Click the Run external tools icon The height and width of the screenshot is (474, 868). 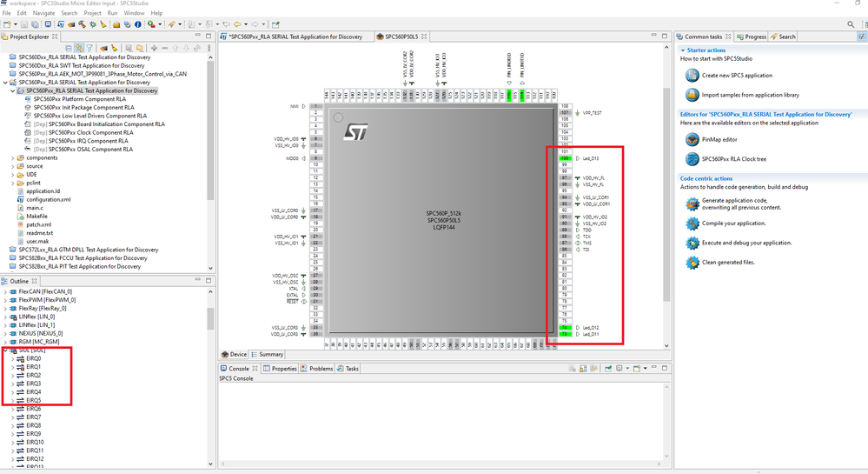pos(151,24)
